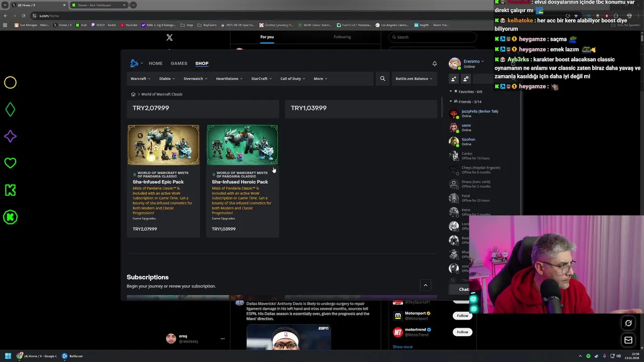The image size is (644, 362).
Task: Open the notifications bell in Battle.net
Action: click(x=435, y=63)
